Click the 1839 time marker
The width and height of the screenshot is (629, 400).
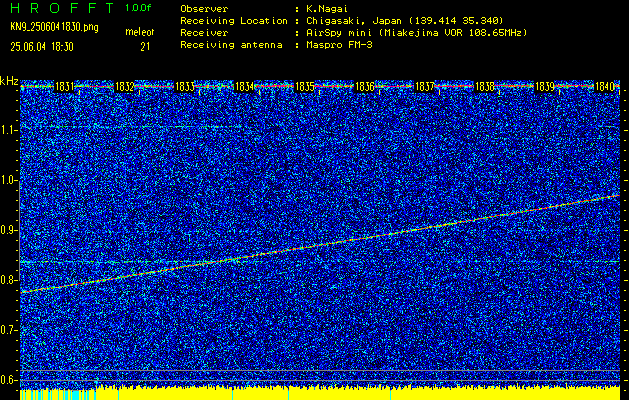545,86
